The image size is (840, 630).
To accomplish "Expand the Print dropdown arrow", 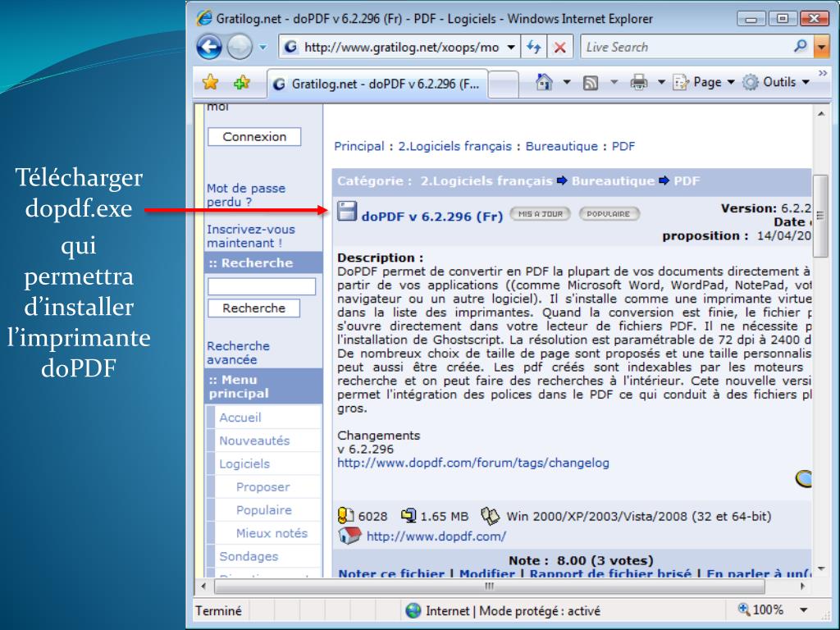I will point(661,83).
